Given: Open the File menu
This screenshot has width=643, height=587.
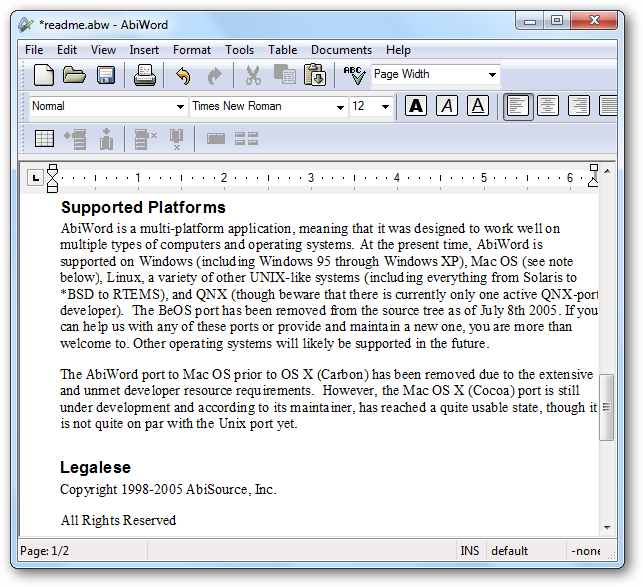Looking at the screenshot, I should point(34,50).
